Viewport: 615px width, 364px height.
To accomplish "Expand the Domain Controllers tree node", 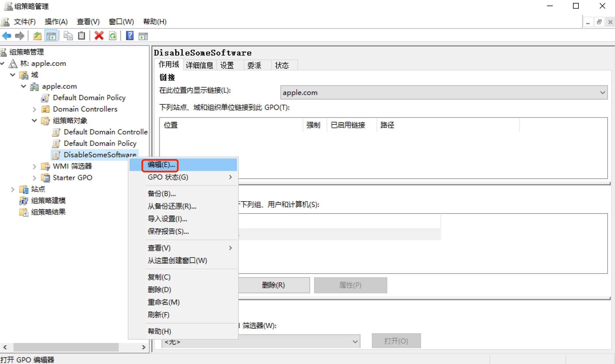I will (x=34, y=109).
